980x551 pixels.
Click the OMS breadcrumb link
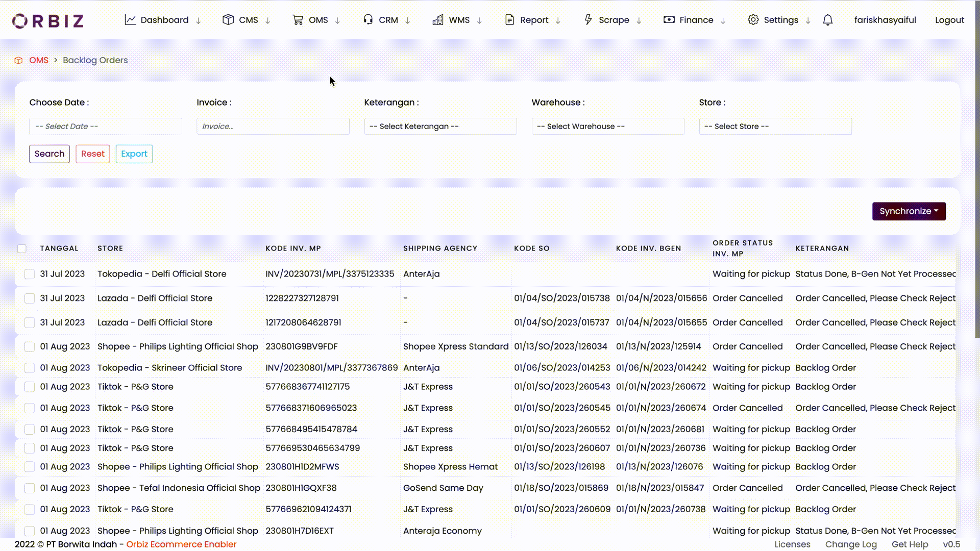click(x=39, y=60)
